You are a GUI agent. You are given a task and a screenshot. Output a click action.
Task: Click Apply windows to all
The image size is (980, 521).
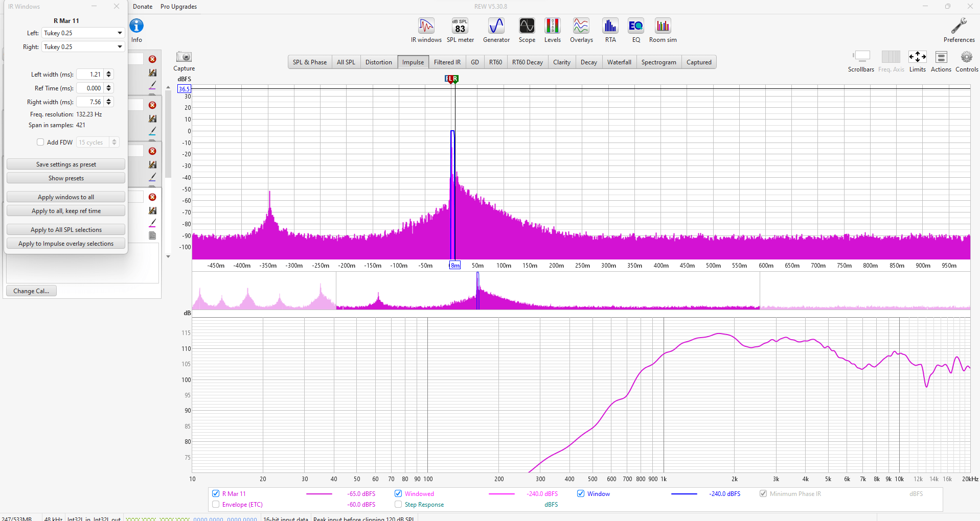(x=66, y=197)
